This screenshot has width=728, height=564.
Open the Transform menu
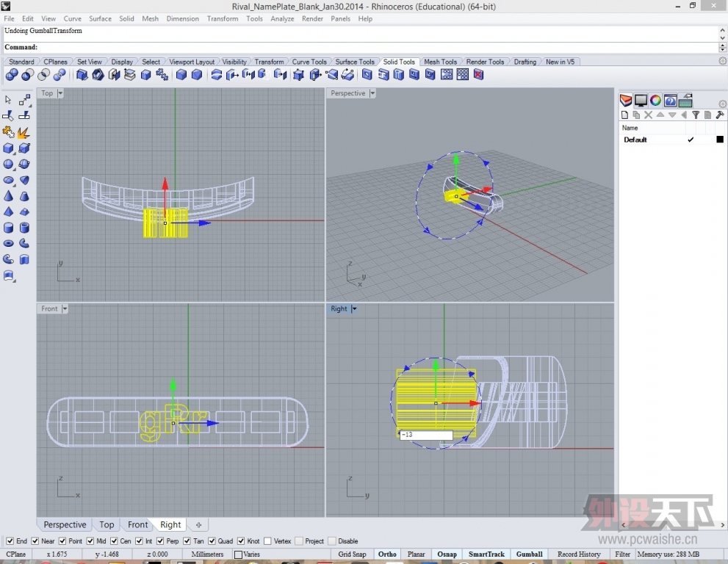[x=223, y=18]
